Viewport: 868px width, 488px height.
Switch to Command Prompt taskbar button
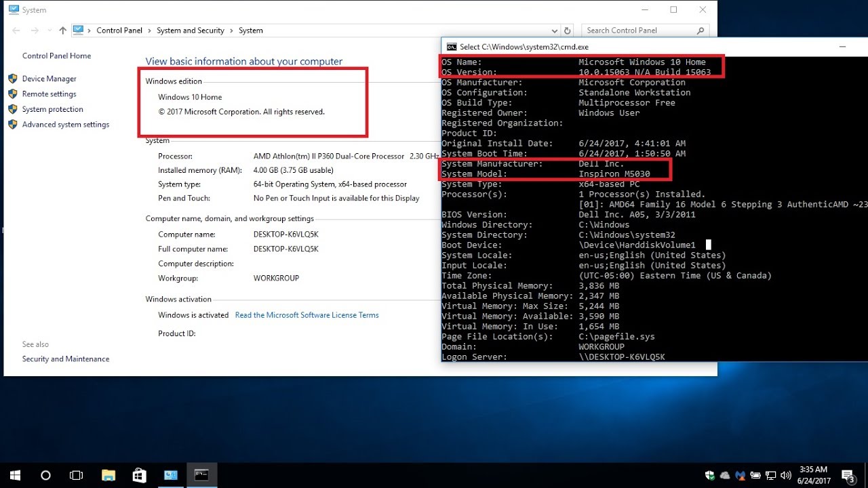pyautogui.click(x=201, y=475)
